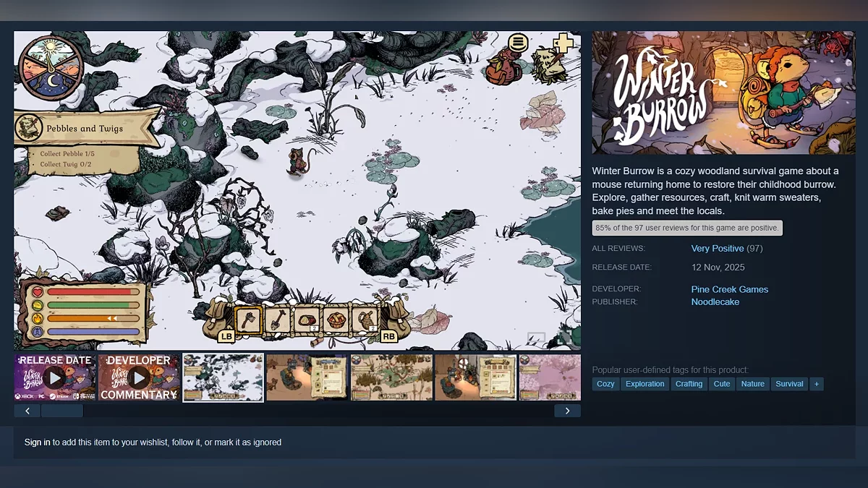
Task: Select the Cozy tag
Action: pos(605,384)
